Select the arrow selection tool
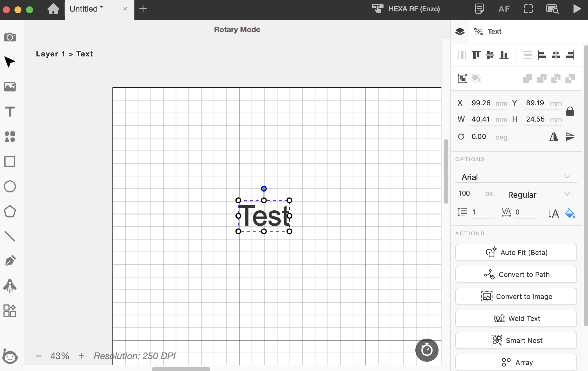This screenshot has height=371, width=588. (10, 62)
